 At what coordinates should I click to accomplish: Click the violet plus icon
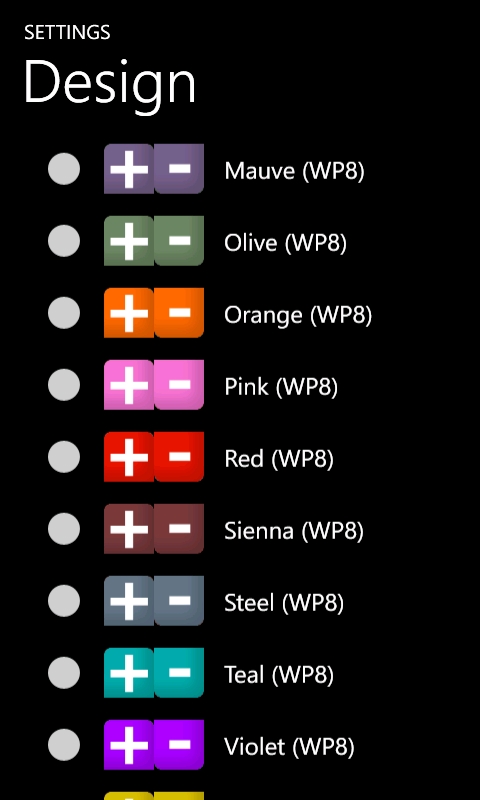point(129,744)
